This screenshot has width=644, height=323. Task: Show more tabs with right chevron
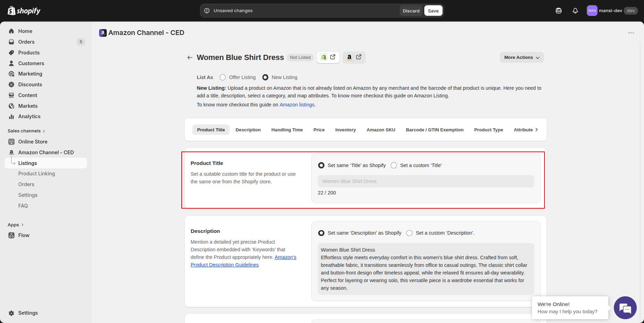(x=537, y=130)
